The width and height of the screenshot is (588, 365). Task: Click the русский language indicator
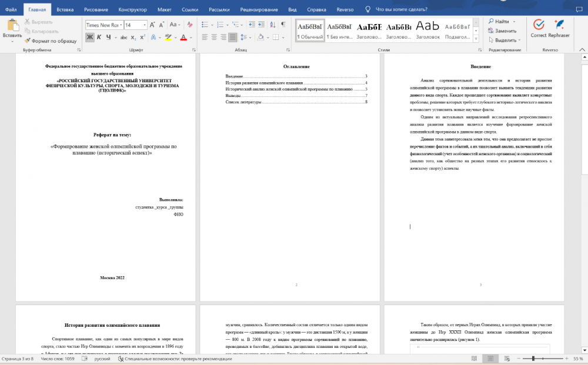coord(102,359)
